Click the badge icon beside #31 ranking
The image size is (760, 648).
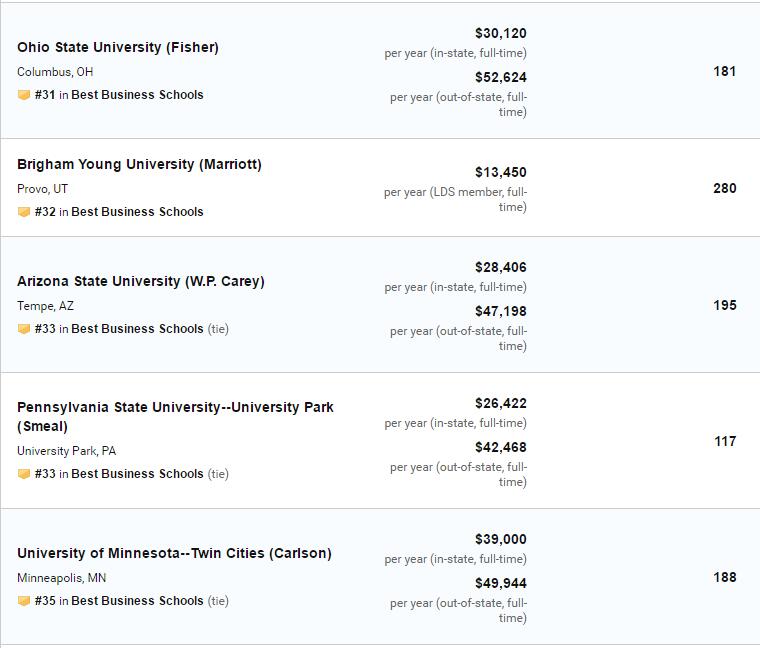click(x=24, y=95)
